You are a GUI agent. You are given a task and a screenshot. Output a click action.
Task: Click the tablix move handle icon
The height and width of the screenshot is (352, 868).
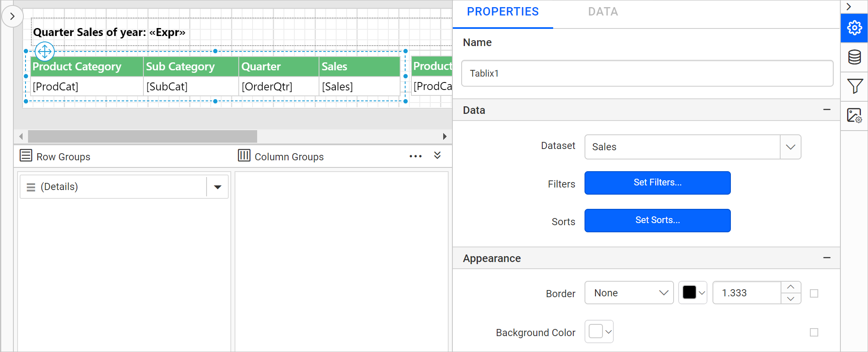tap(45, 51)
